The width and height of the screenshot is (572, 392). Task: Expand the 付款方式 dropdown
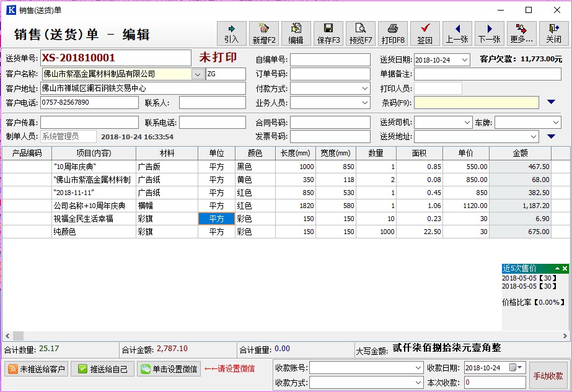pos(365,88)
